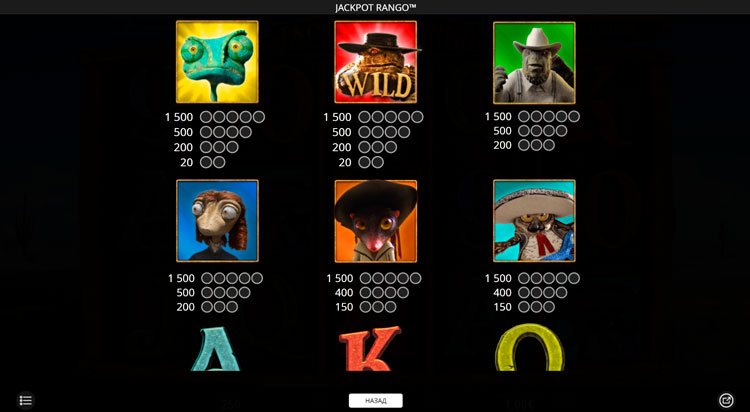
Task: Click the 400 payout under rat symbol
Action: tap(344, 292)
